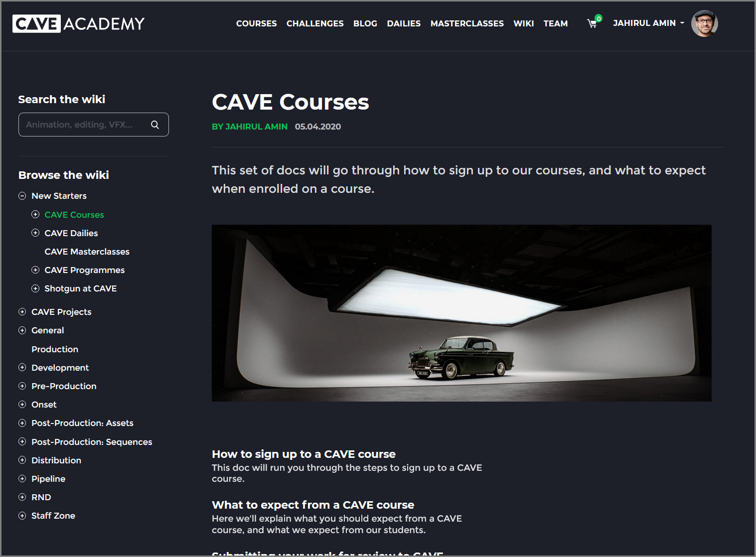756x557 pixels.
Task: Expand the Staff Zone section
Action: (x=22, y=516)
